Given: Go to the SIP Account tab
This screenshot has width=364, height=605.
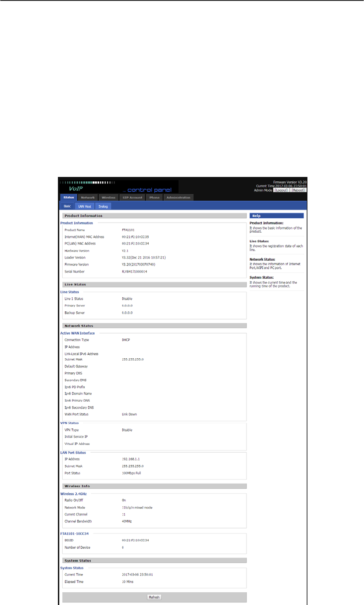Looking at the screenshot, I should (x=132, y=198).
